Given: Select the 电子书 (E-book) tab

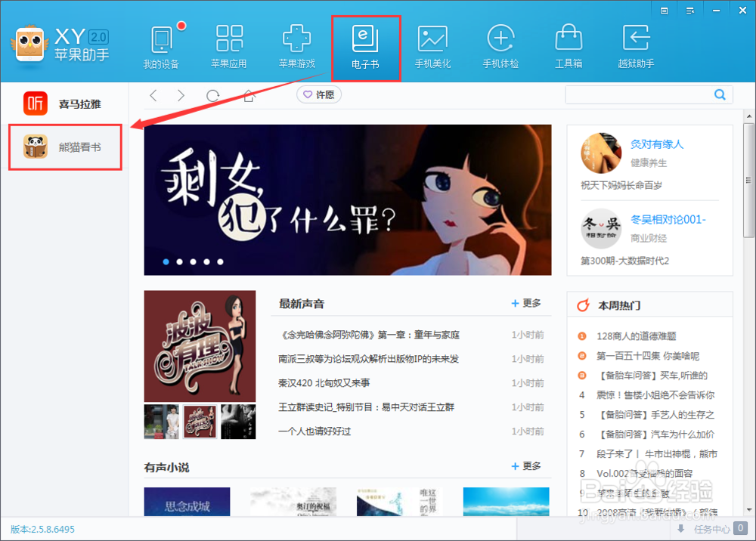Looking at the screenshot, I should 365,48.
